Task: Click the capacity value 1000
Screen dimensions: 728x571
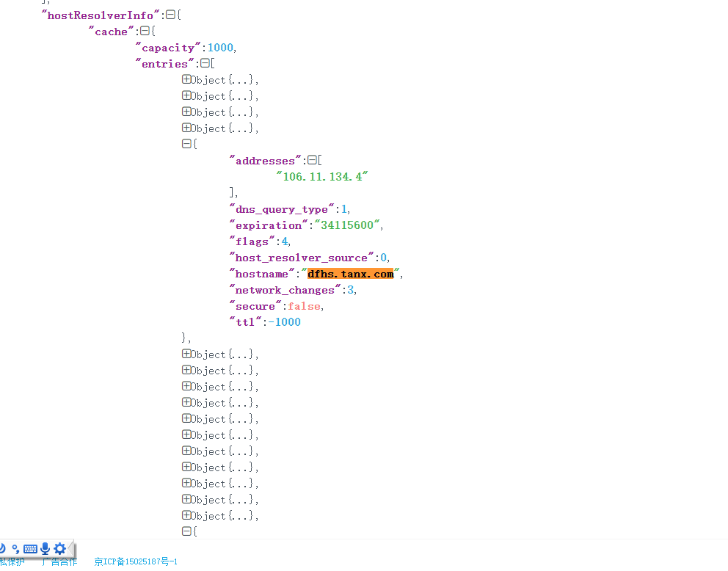Action: [x=220, y=48]
